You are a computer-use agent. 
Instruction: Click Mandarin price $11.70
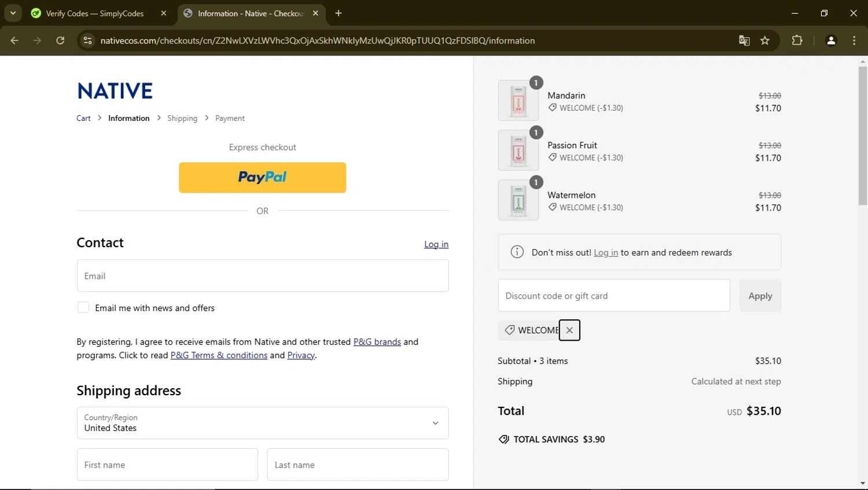[x=768, y=108]
